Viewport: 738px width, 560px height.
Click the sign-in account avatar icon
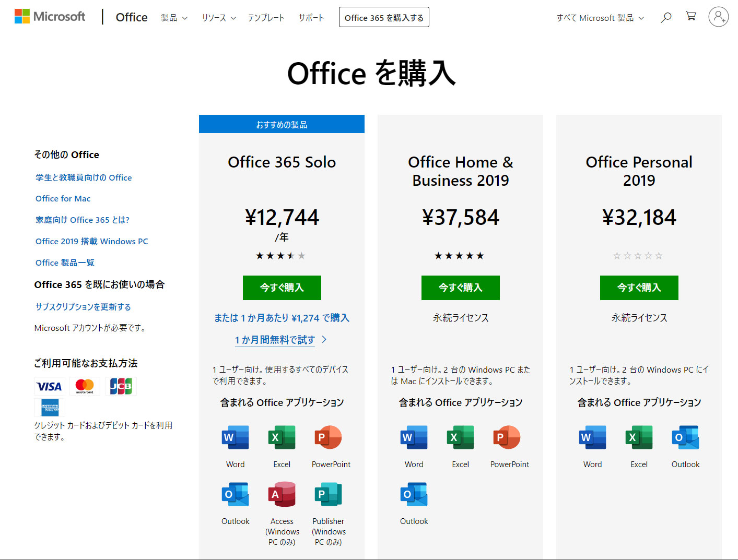(x=719, y=17)
